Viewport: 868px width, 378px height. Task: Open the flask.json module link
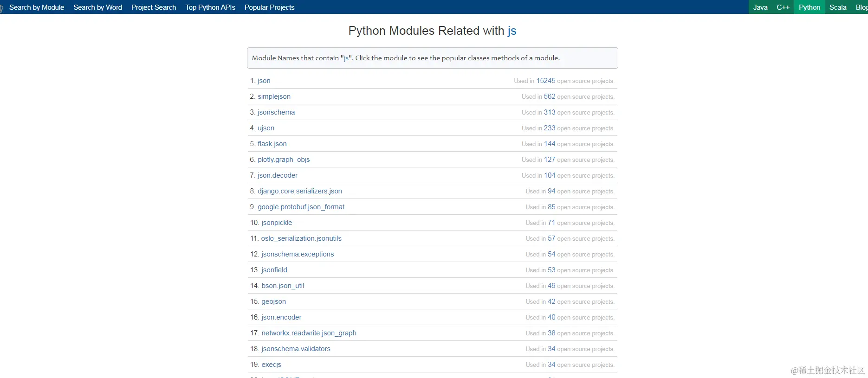coord(272,144)
